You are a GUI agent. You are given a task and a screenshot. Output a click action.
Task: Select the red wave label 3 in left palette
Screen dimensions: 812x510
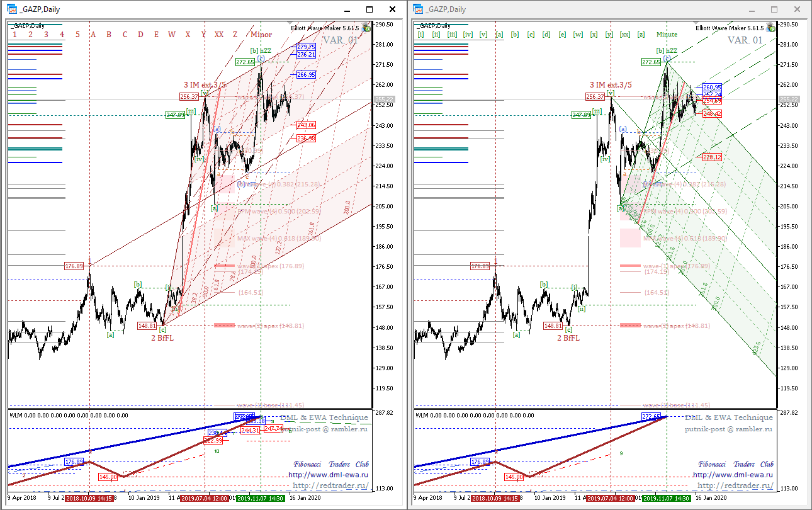(46, 35)
